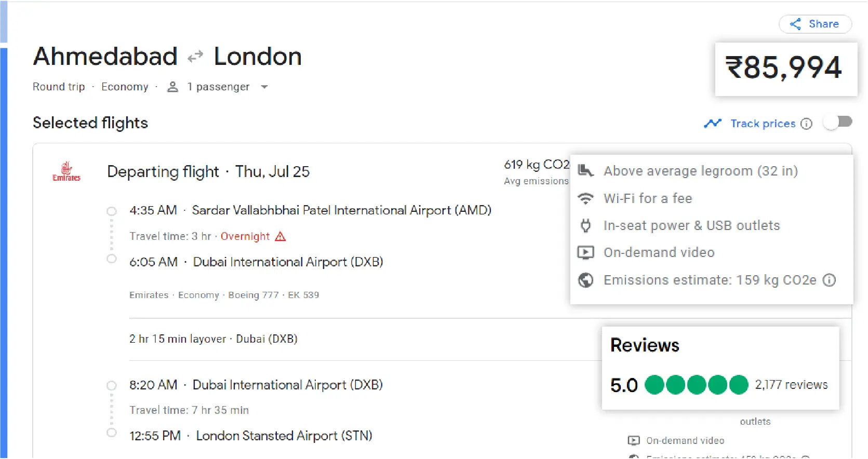This screenshot has height=459, width=868.
Task: Select the on-demand video icon
Action: click(586, 252)
